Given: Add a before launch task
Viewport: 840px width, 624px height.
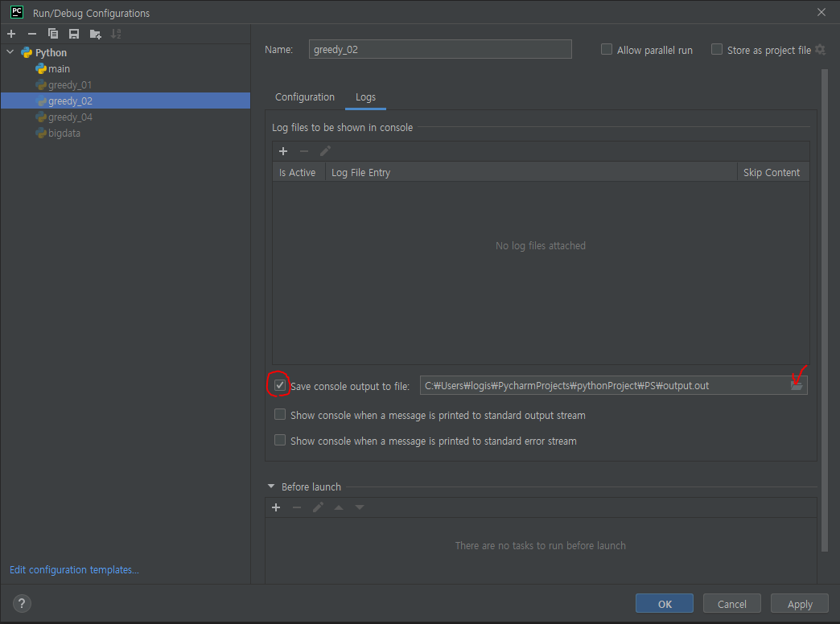Looking at the screenshot, I should pyautogui.click(x=276, y=507).
